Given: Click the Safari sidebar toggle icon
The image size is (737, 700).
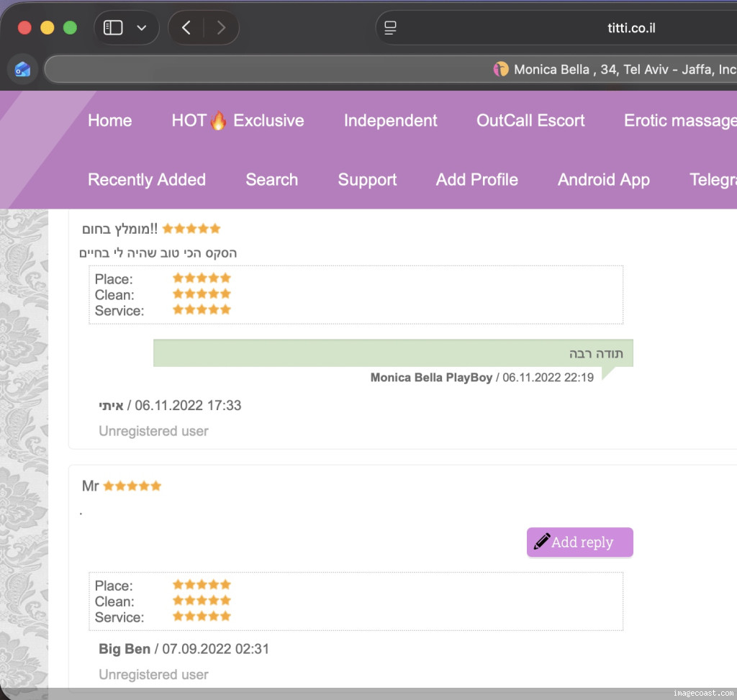Looking at the screenshot, I should (x=114, y=28).
